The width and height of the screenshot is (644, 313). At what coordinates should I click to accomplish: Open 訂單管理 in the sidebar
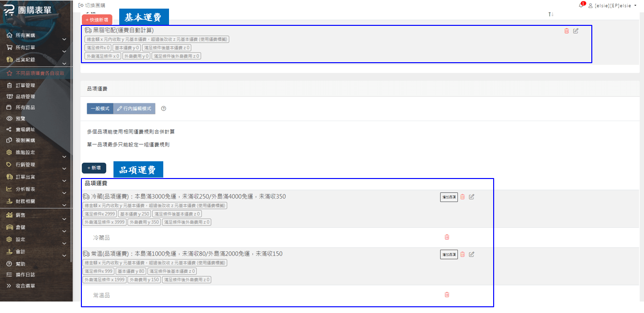tap(25, 86)
